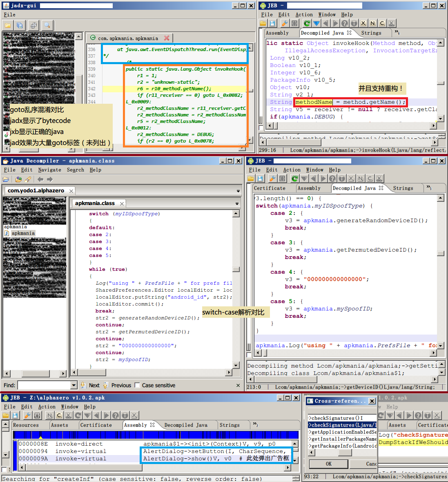Open com.yodo1.alphazero tab list dropdown
This screenshot has width=448, height=482.
[x=238, y=191]
